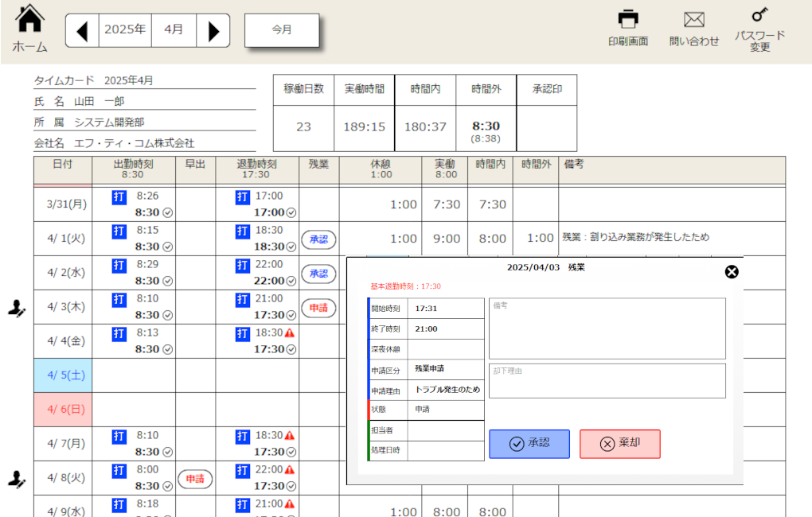The height and width of the screenshot is (517, 812).
Task: Click 4/1 overtime value 1:00
Action: click(540, 238)
